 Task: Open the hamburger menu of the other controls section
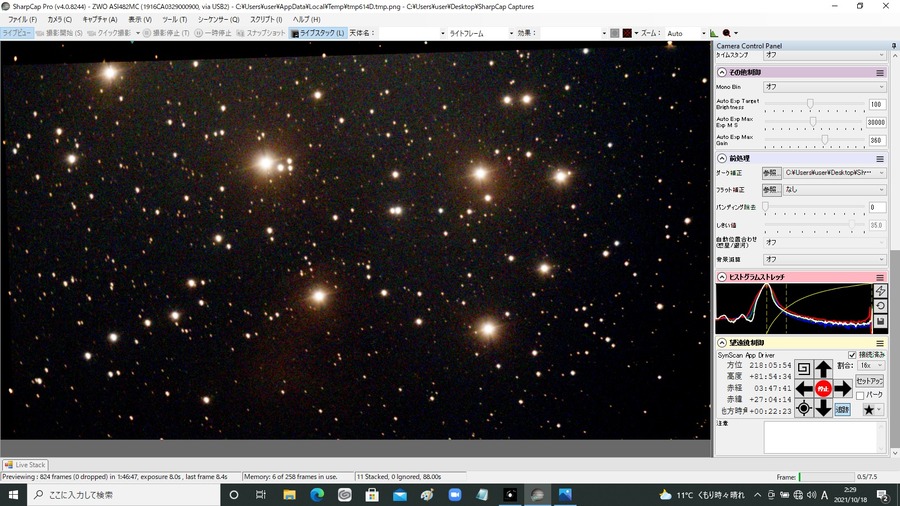coord(880,73)
